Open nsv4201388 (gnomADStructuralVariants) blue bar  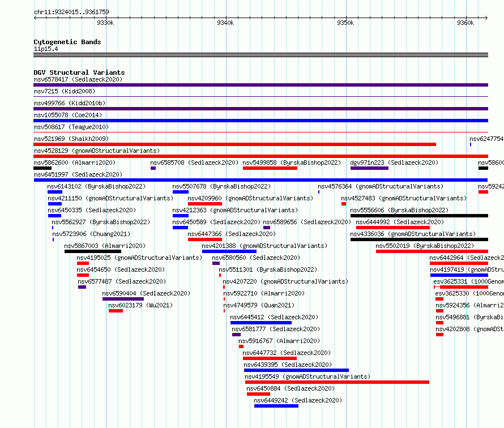pyautogui.click(x=229, y=251)
